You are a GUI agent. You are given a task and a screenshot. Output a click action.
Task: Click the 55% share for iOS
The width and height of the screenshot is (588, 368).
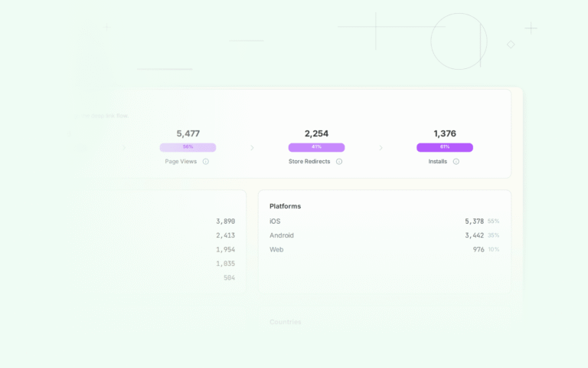click(494, 221)
